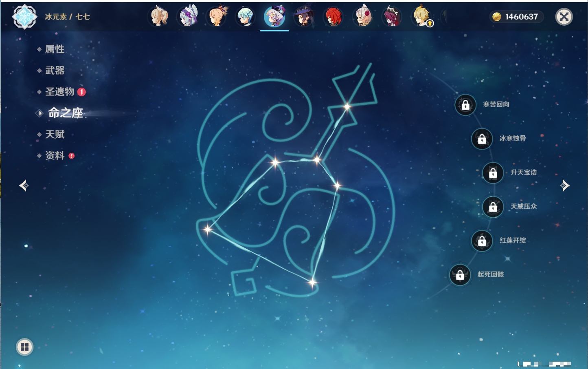588x369 pixels.
Task: Open the locked 起死回骸 constellation
Action: click(460, 275)
